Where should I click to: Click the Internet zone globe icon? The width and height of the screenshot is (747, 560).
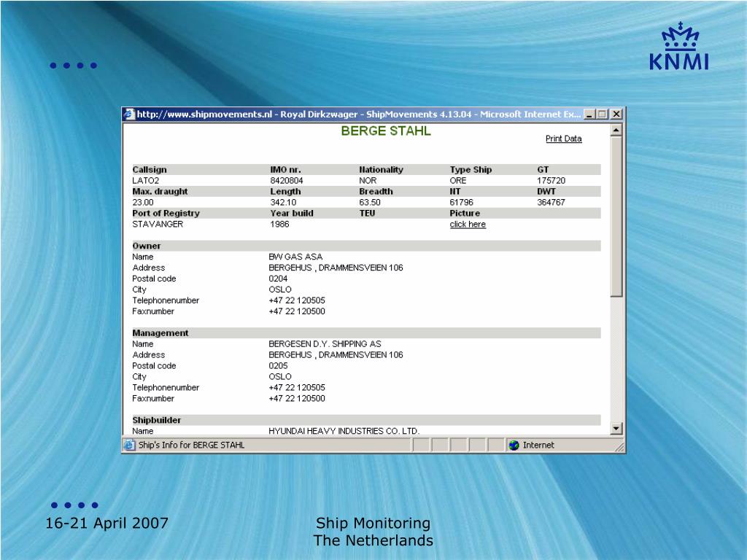(x=514, y=446)
